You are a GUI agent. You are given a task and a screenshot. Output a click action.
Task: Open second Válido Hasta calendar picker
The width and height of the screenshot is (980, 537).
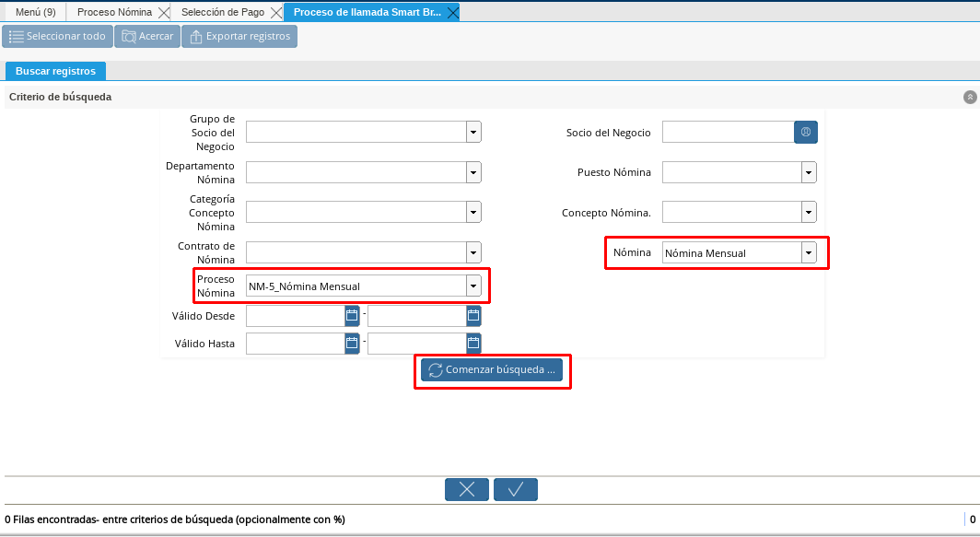[x=473, y=344]
